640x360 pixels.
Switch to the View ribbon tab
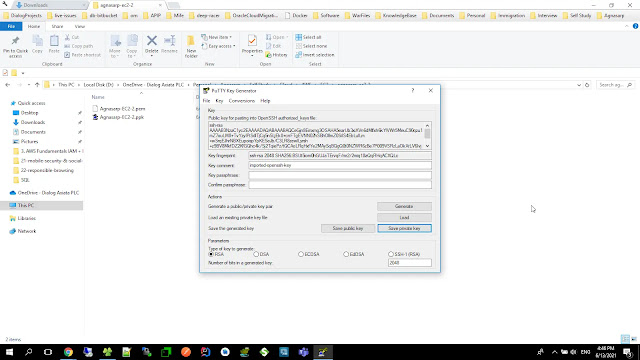[x=80, y=26]
